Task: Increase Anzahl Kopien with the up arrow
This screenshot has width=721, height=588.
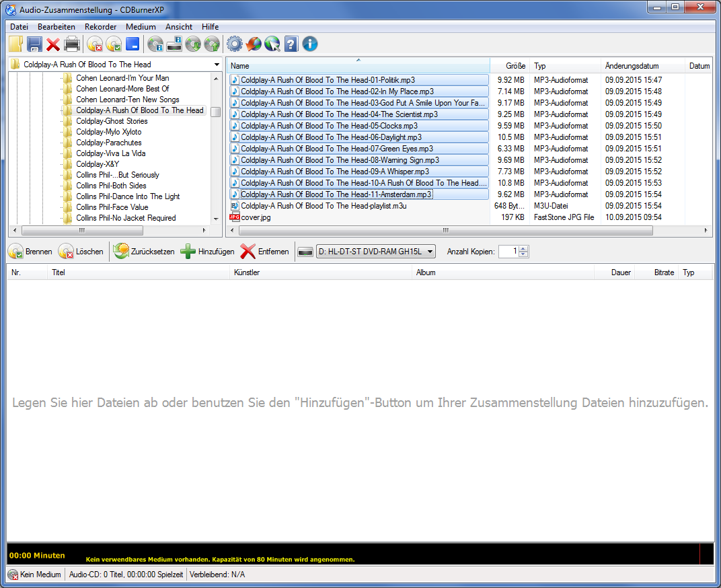Action: [524, 248]
